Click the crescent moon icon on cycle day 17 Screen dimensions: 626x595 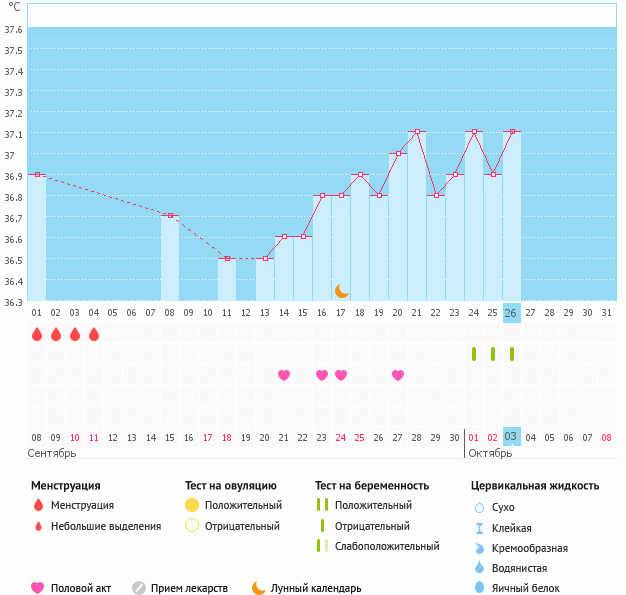342,290
